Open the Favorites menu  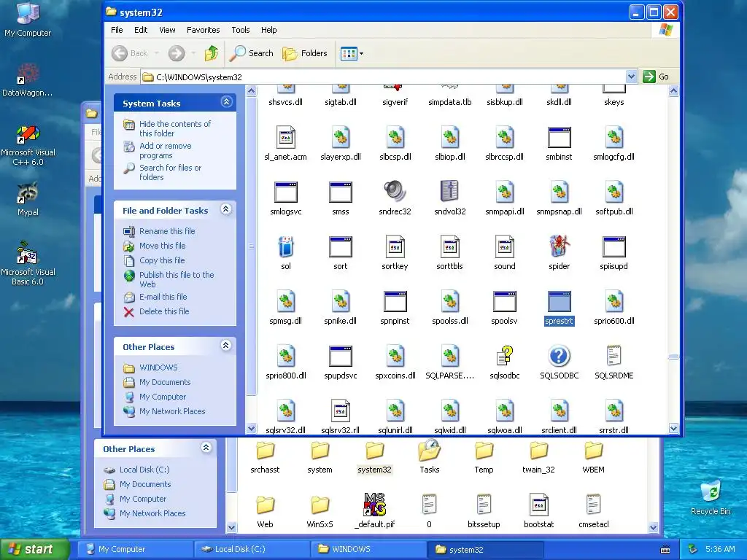click(x=204, y=30)
